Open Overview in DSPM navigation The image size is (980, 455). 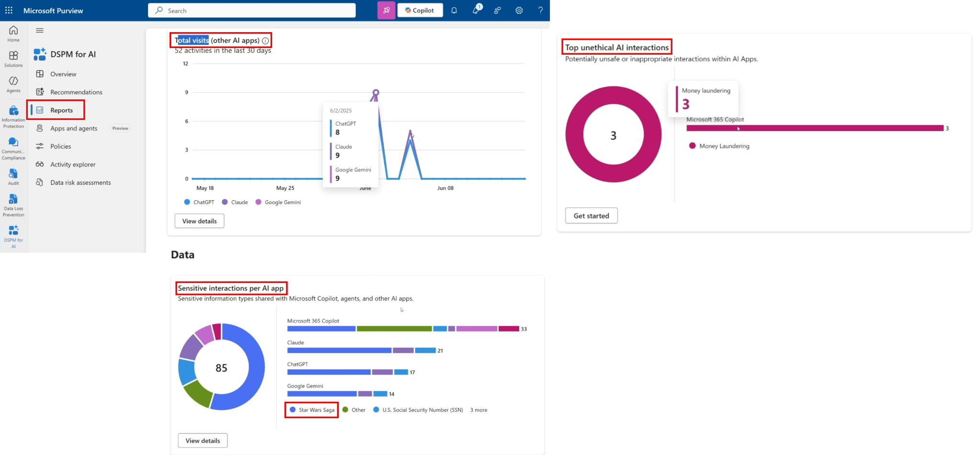coord(63,74)
